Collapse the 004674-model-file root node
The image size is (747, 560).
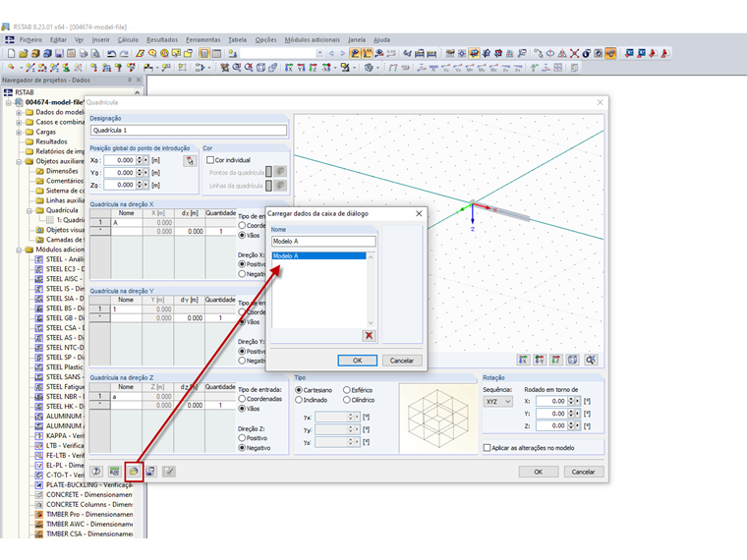9,102
